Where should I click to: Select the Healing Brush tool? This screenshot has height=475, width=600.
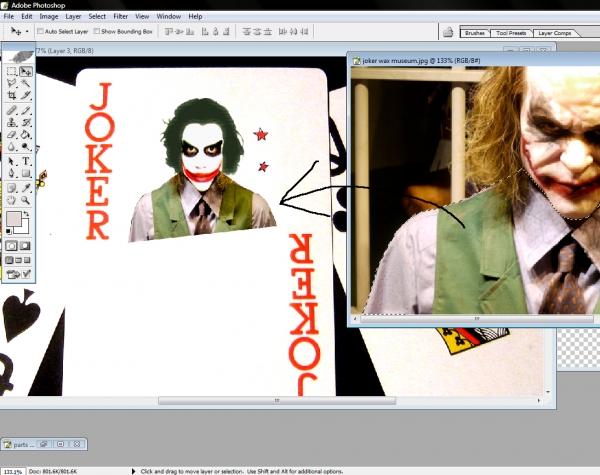[11, 111]
